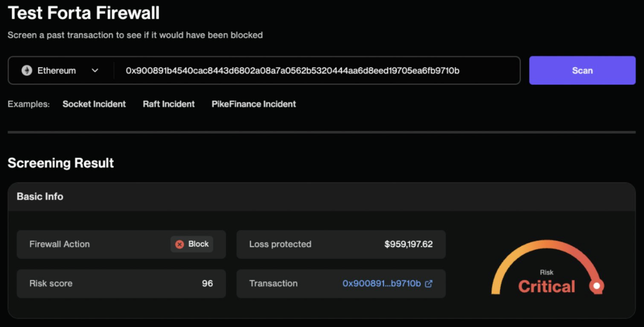Open the Ethereum network dropdown
This screenshot has width=644, height=327.
click(x=60, y=70)
